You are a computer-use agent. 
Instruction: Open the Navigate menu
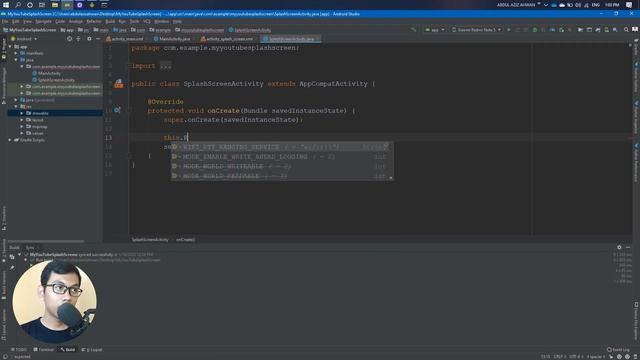[43, 21]
